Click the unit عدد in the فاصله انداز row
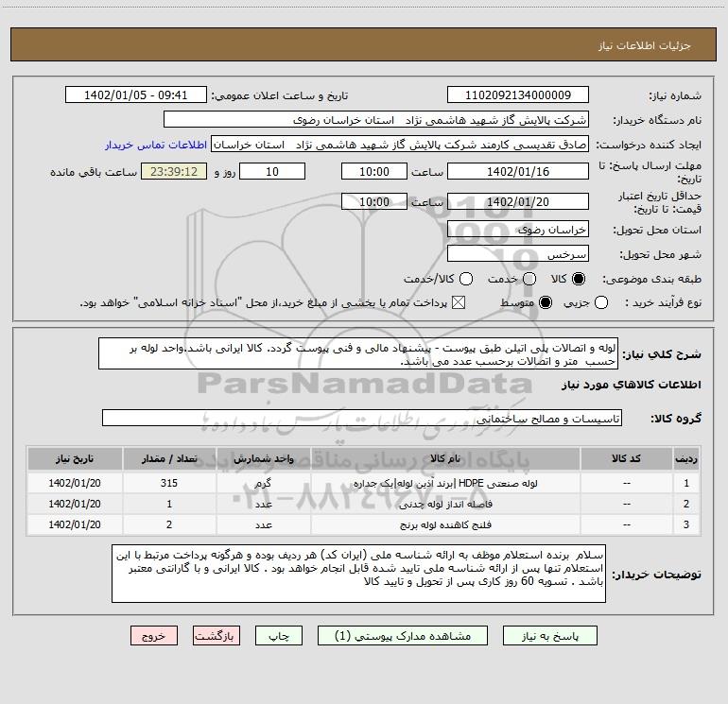 pyautogui.click(x=263, y=504)
